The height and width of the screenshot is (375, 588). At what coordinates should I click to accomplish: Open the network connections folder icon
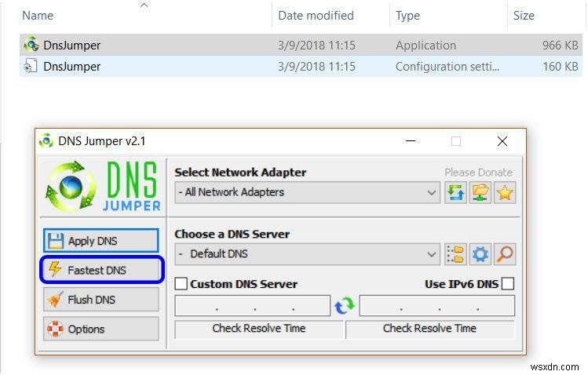tap(480, 192)
